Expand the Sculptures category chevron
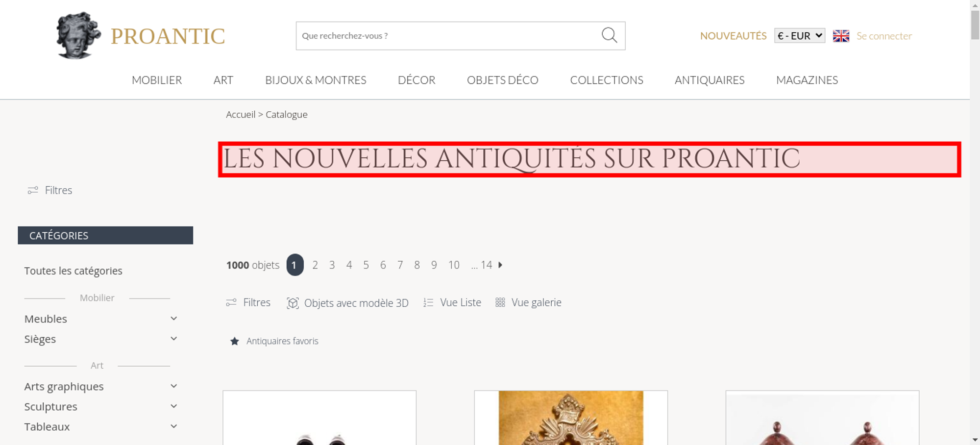Viewport: 980px width, 445px height. [173, 406]
